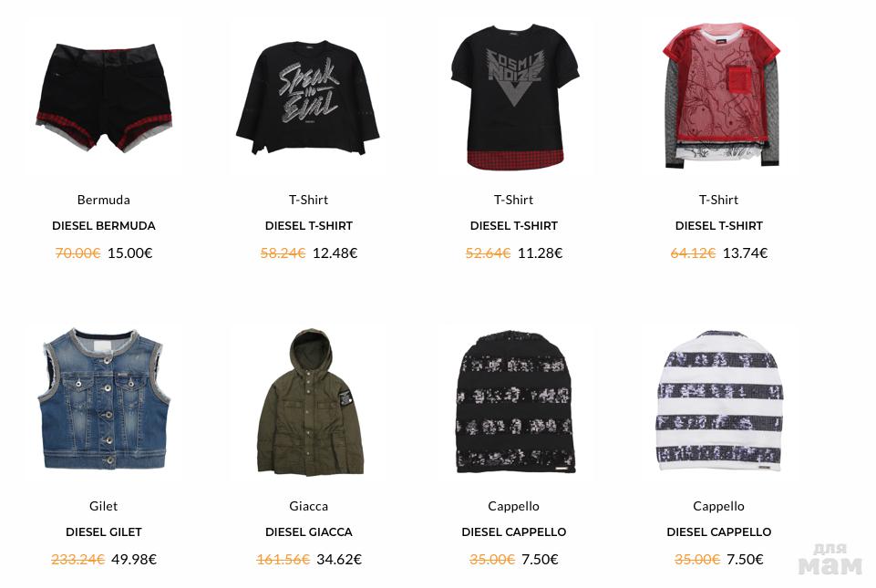Open DIESEL CAPPELLO title under white beanie
The width and height of the screenshot is (876, 588).
(718, 532)
